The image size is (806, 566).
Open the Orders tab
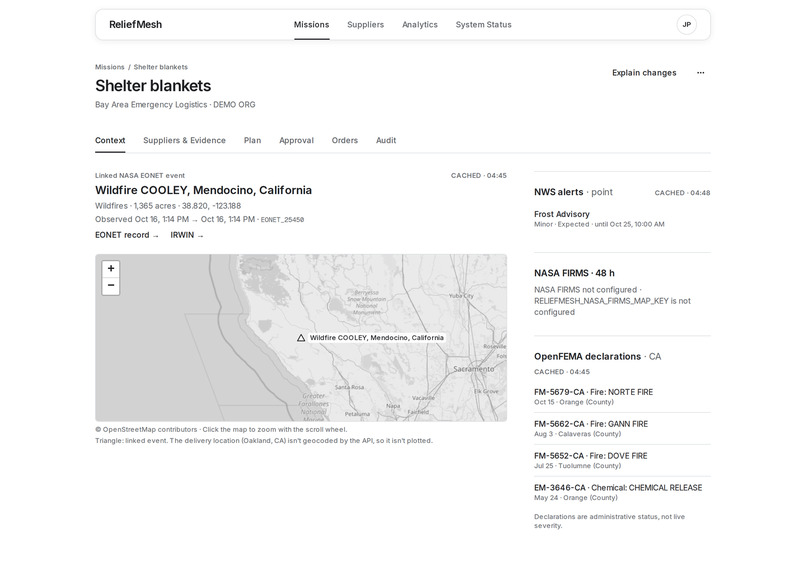344,140
